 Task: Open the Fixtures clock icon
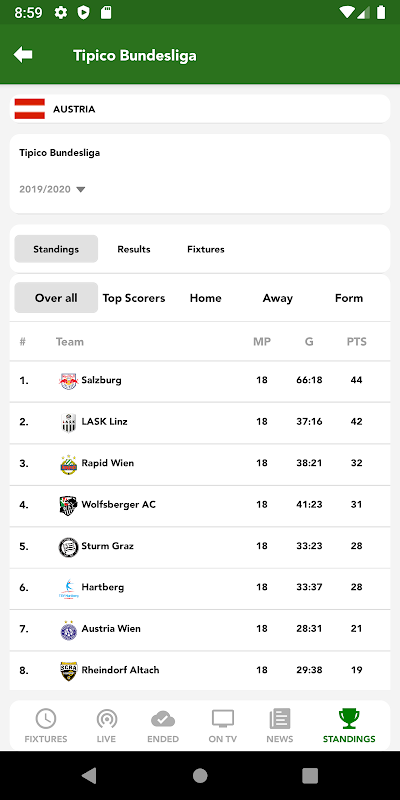pos(46,719)
